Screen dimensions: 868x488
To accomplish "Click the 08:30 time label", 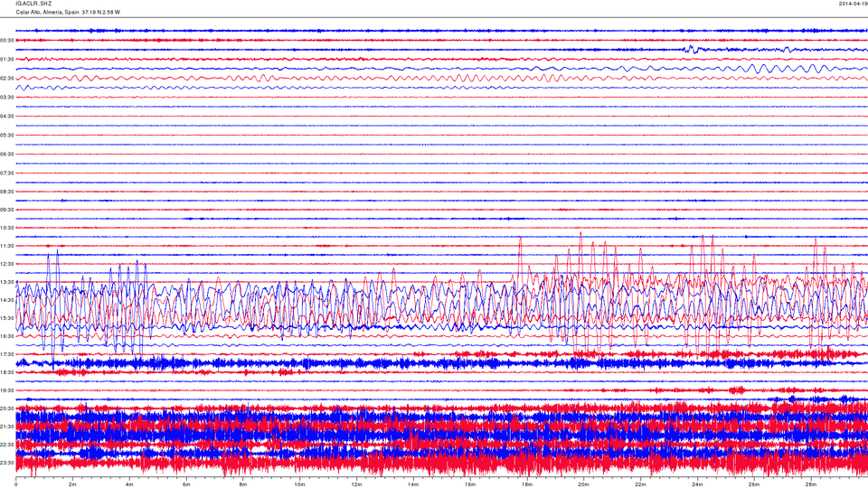I will click(7, 192).
